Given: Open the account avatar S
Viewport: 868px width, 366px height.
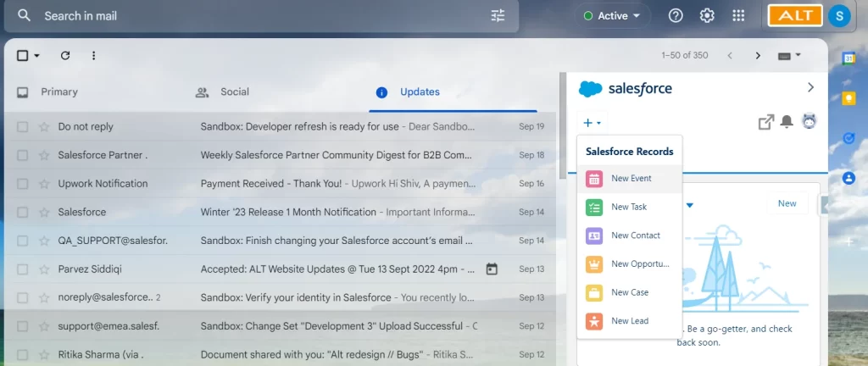Looking at the screenshot, I should (839, 15).
